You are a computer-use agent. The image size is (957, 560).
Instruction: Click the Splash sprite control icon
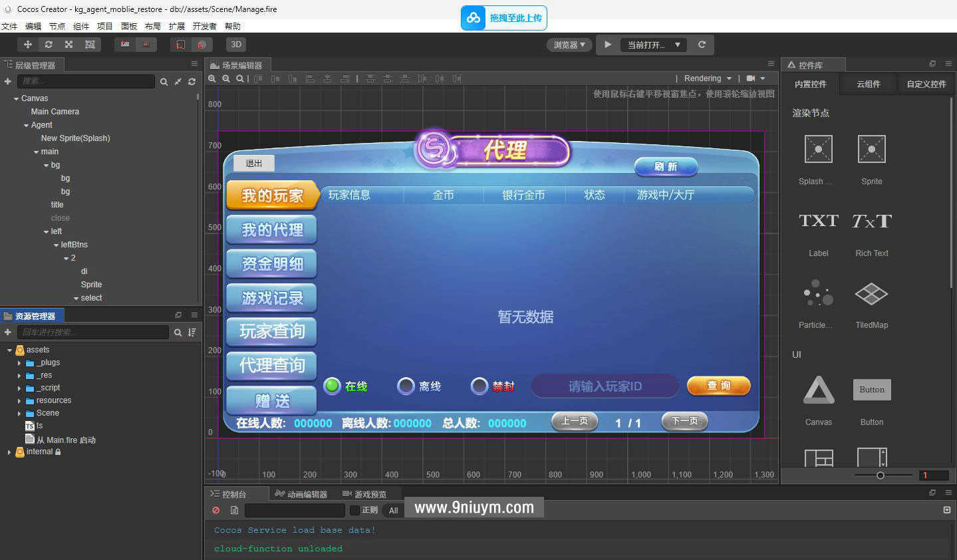818,149
